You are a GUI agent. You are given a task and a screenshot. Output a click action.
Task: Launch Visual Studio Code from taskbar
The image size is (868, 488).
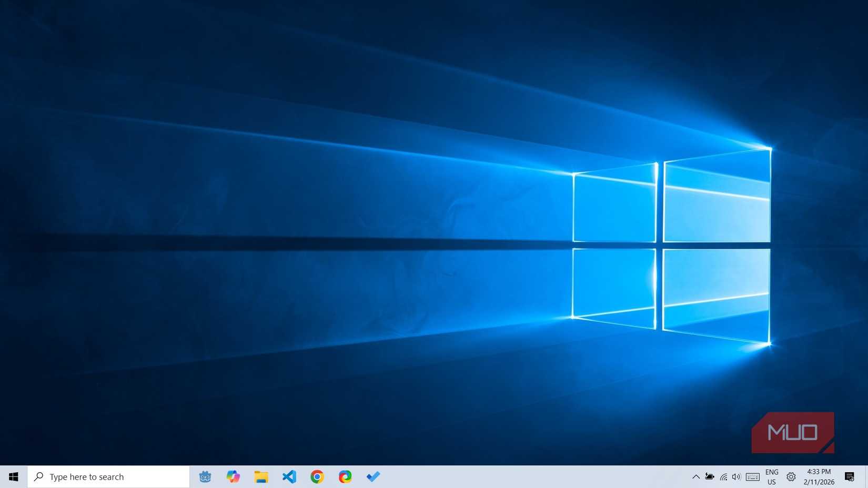click(289, 476)
